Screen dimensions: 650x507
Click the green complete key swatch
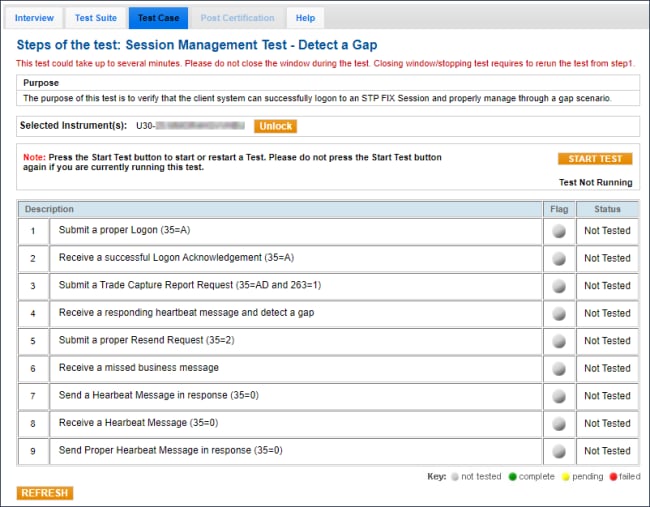pos(513,477)
